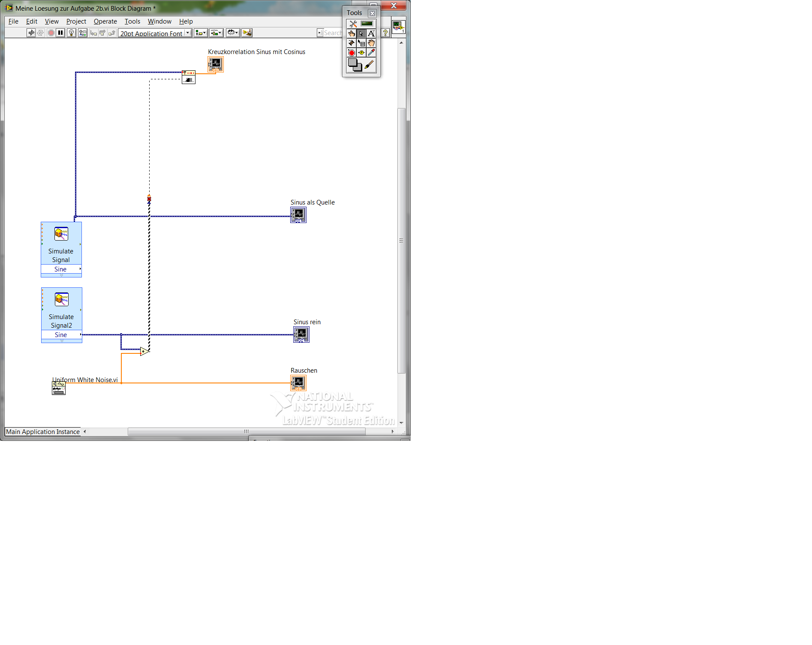Viewport: 812px width, 645px height.
Task: Open the Help menu
Action: coord(186,21)
